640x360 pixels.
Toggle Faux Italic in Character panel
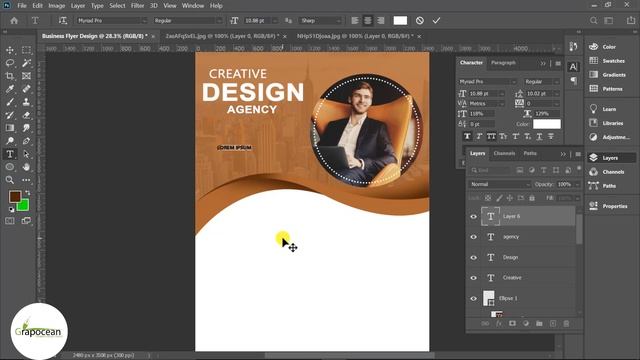pos(479,136)
